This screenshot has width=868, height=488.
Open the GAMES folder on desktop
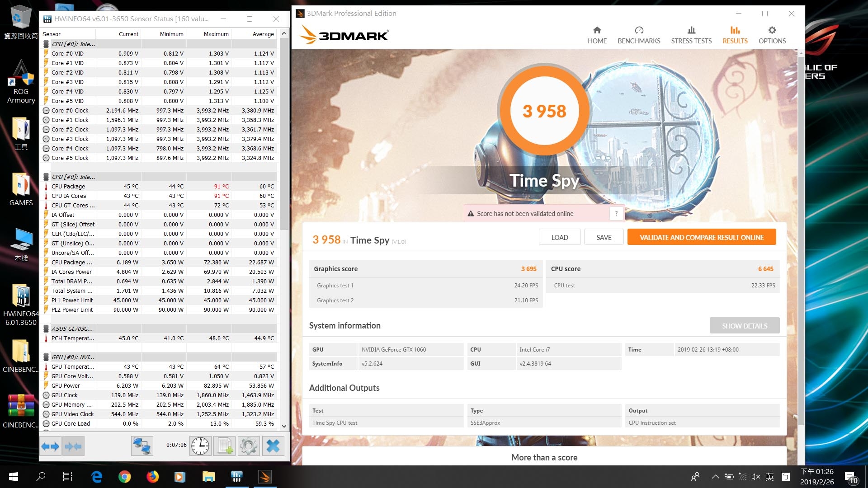pos(21,189)
